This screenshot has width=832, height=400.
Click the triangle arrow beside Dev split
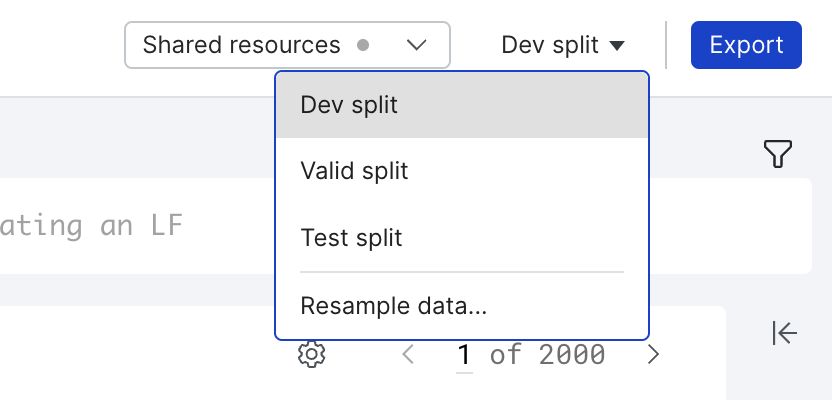[x=617, y=46]
